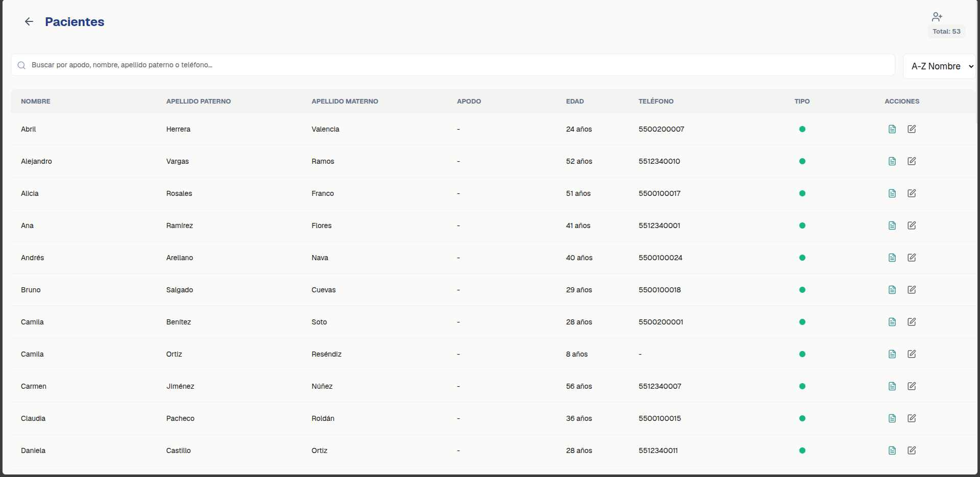Open Camila Benítez's record document
This screenshot has height=477, width=980.
point(892,322)
